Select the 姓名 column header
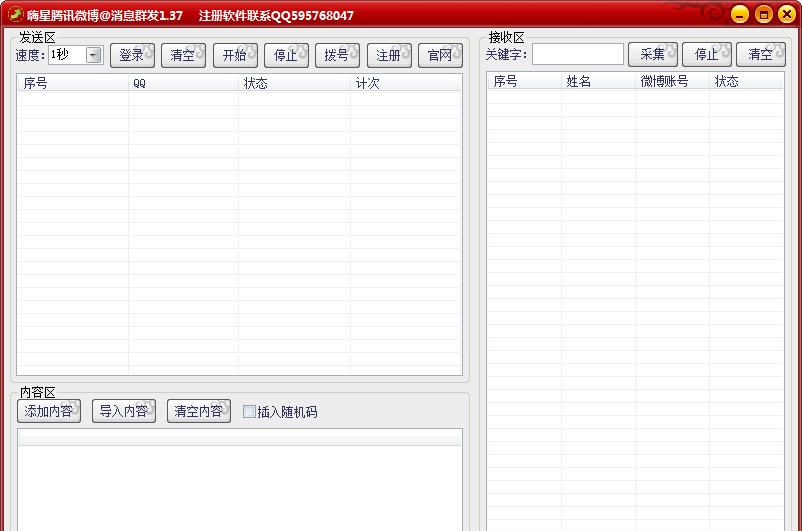This screenshot has width=802, height=531. click(598, 81)
